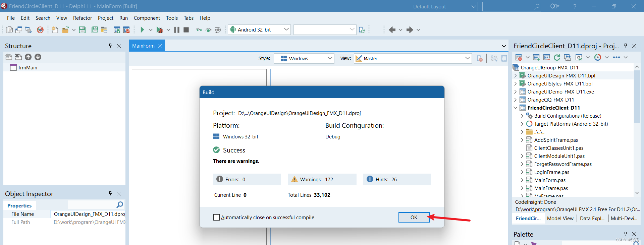The height and width of the screenshot is (245, 644).
Task: Click the refresh device list icon
Action: tap(362, 30)
